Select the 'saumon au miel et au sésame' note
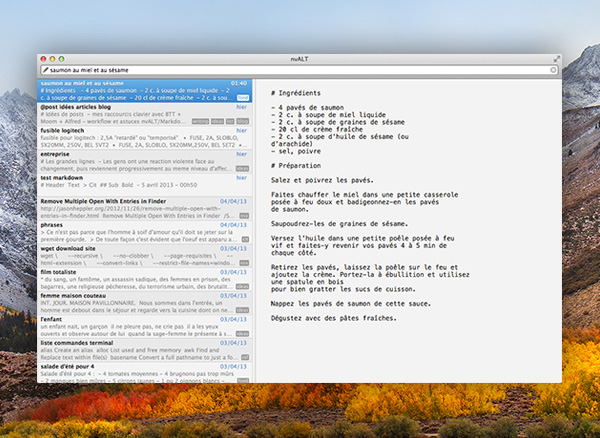Image resolution: width=600 pixels, height=438 pixels. [145, 90]
